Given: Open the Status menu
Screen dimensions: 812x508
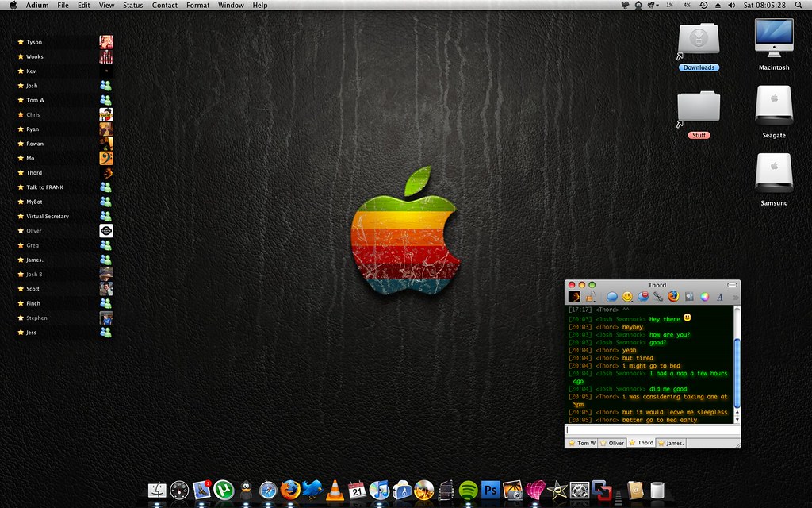Looking at the screenshot, I should pos(132,6).
